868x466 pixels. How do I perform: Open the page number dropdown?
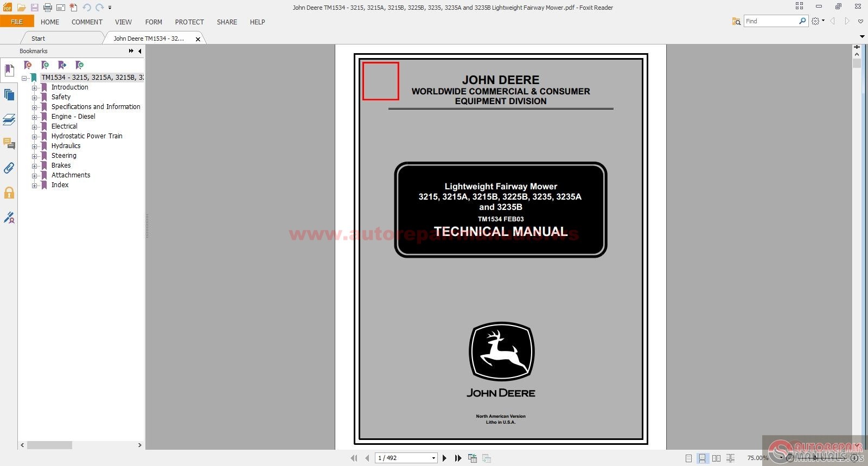[433, 458]
